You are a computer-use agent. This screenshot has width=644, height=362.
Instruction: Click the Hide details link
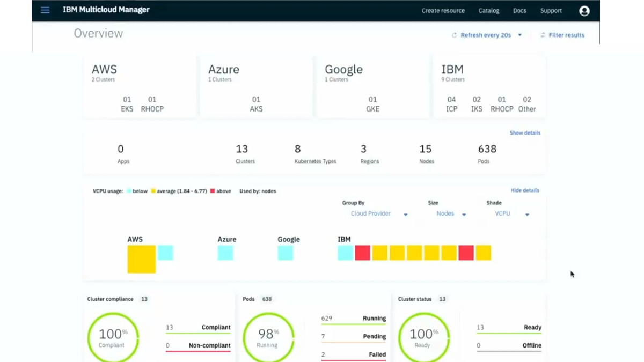pos(525,190)
